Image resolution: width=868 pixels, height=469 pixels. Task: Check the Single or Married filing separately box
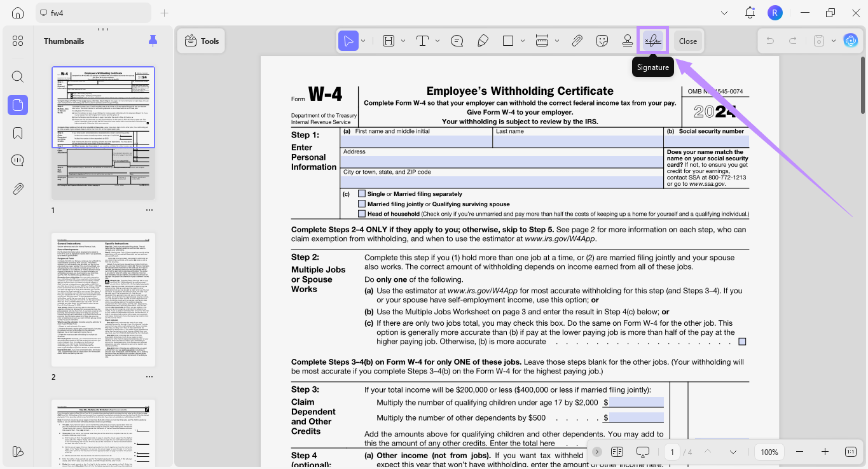363,194
